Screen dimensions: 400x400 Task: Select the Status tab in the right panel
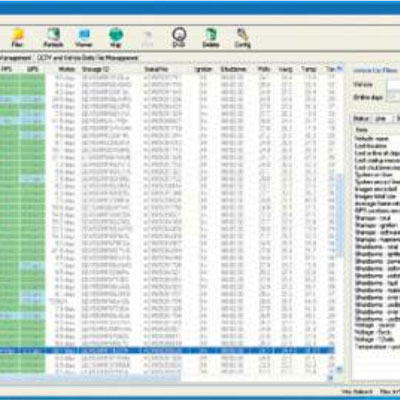pos(361,119)
